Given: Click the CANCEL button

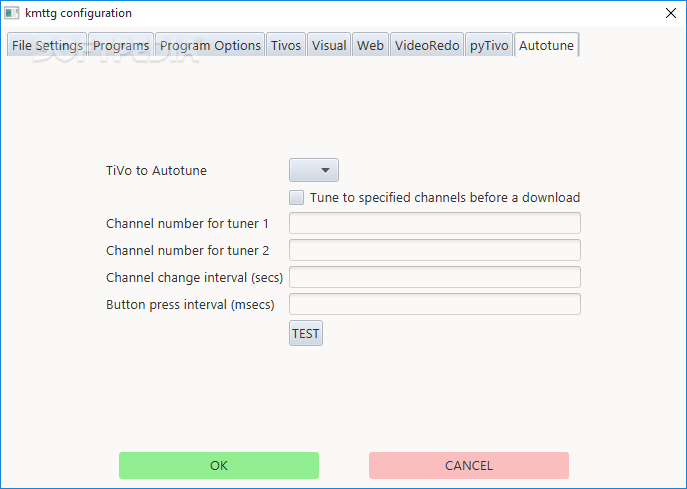Looking at the screenshot, I should pyautogui.click(x=469, y=465).
